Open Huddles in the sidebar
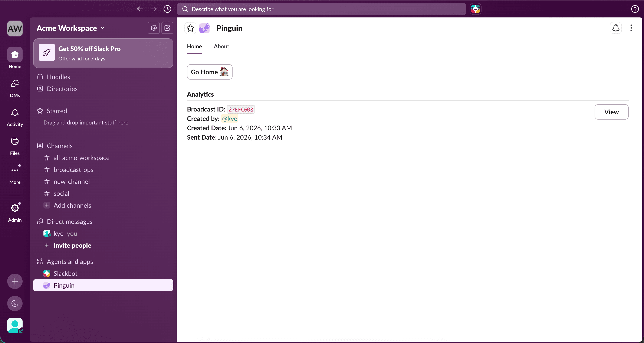 (x=103, y=77)
